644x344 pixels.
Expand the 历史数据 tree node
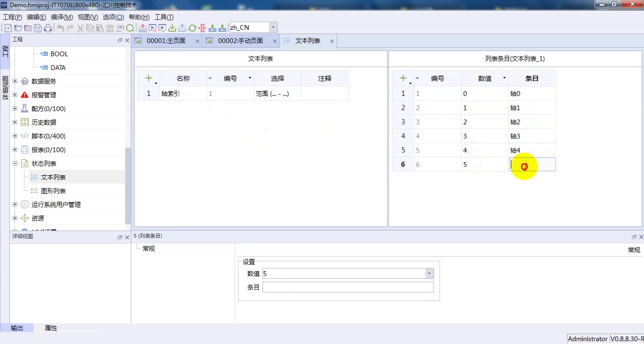[x=15, y=122]
